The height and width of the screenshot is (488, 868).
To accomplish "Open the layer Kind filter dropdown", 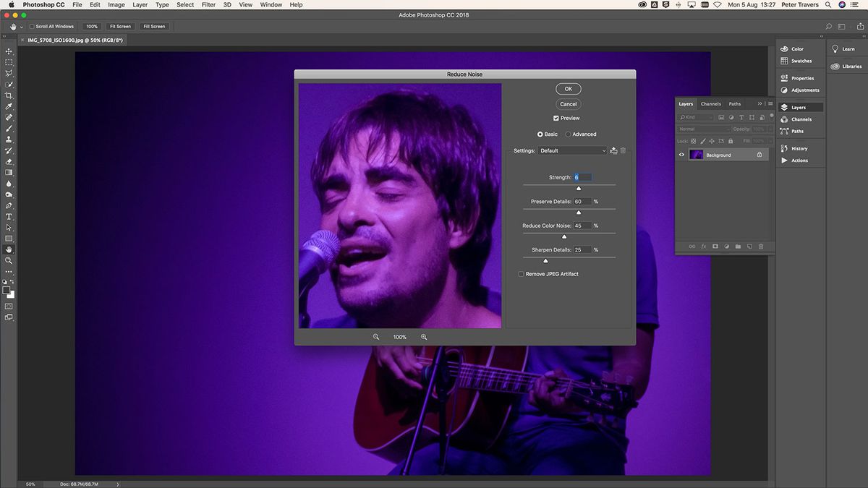I will coord(696,117).
